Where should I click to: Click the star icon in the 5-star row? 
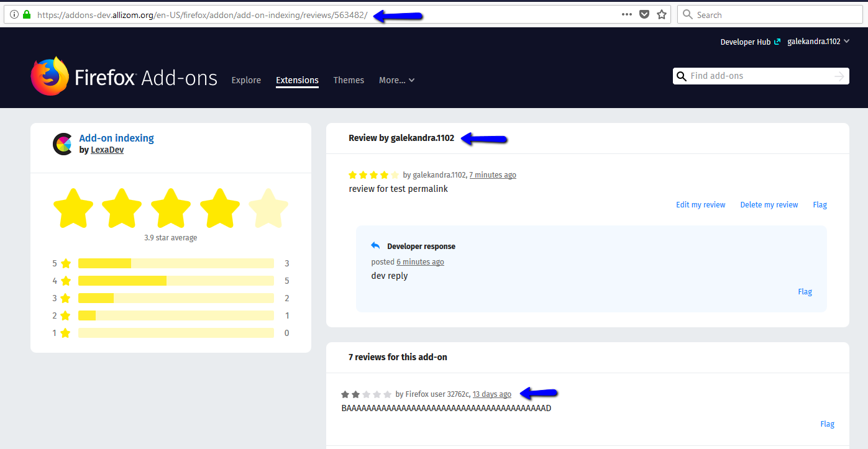pos(66,263)
